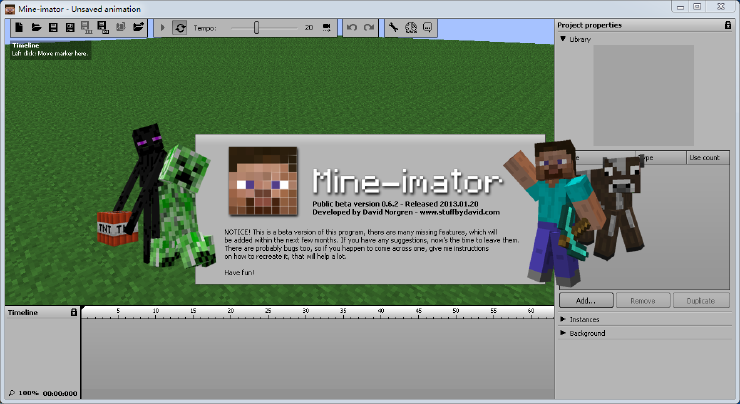Toggle the Project properties panel lock
This screenshot has width=740, height=404.
click(728, 25)
